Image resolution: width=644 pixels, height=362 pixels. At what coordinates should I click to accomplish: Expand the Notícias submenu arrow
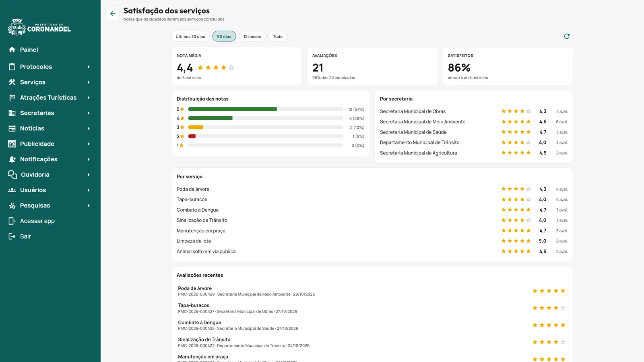tap(89, 128)
